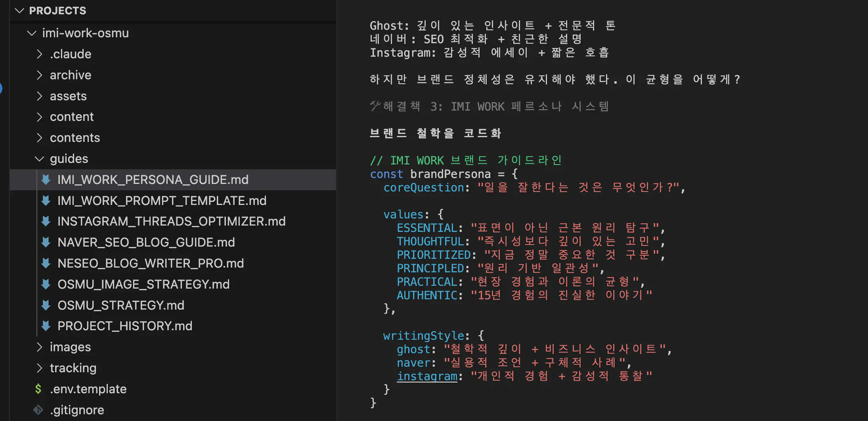Click the AUTHENTIC key
This screenshot has height=421, width=868.
427,295
